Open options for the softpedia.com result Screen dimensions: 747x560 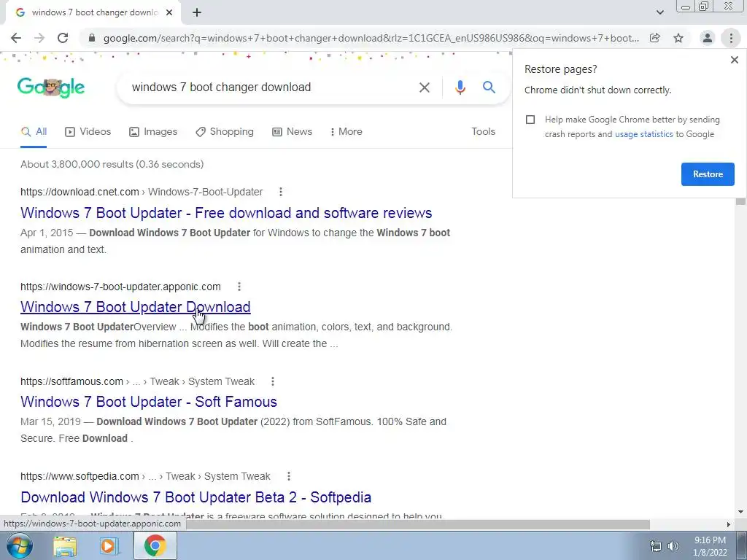[289, 476]
